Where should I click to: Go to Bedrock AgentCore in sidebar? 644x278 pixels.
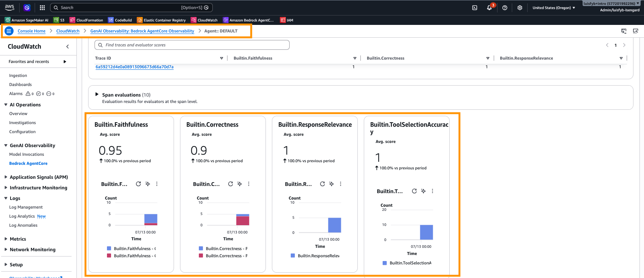[x=28, y=163]
